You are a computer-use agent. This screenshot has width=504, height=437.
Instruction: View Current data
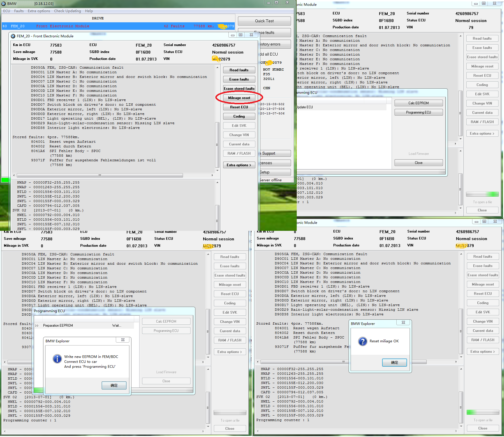(239, 144)
